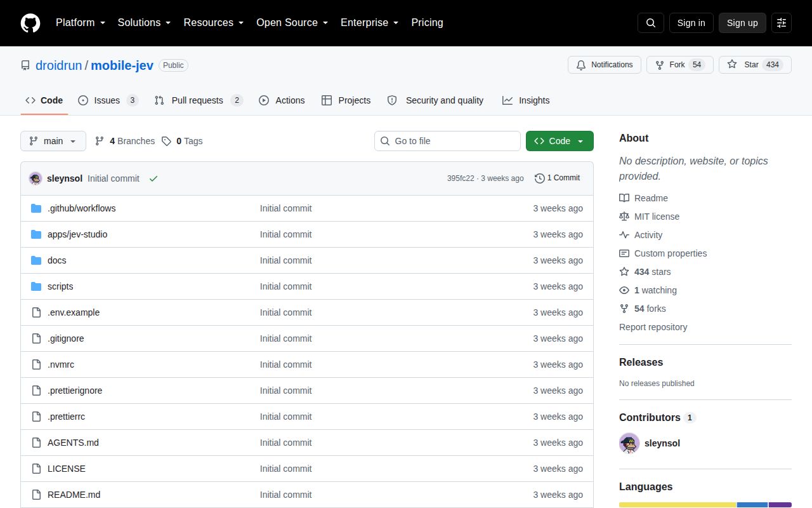
Task: Expand the Open Source menu
Action: click(x=292, y=23)
